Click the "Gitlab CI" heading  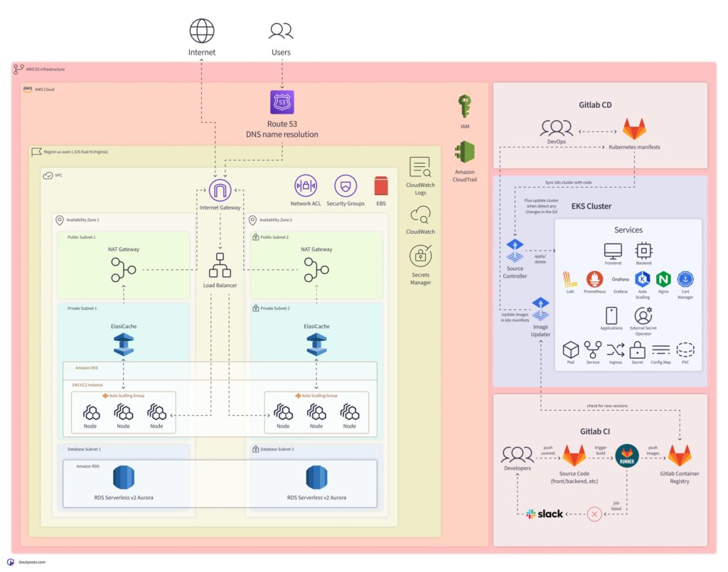(x=595, y=431)
